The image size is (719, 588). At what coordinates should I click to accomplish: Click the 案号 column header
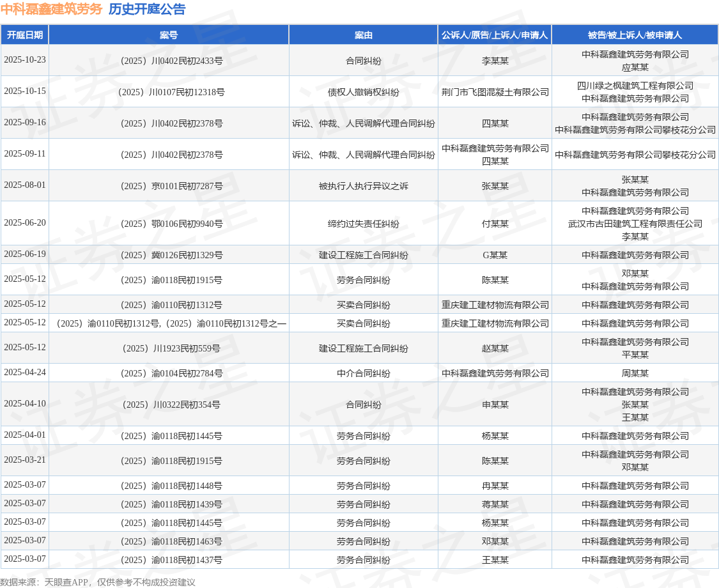click(169, 35)
